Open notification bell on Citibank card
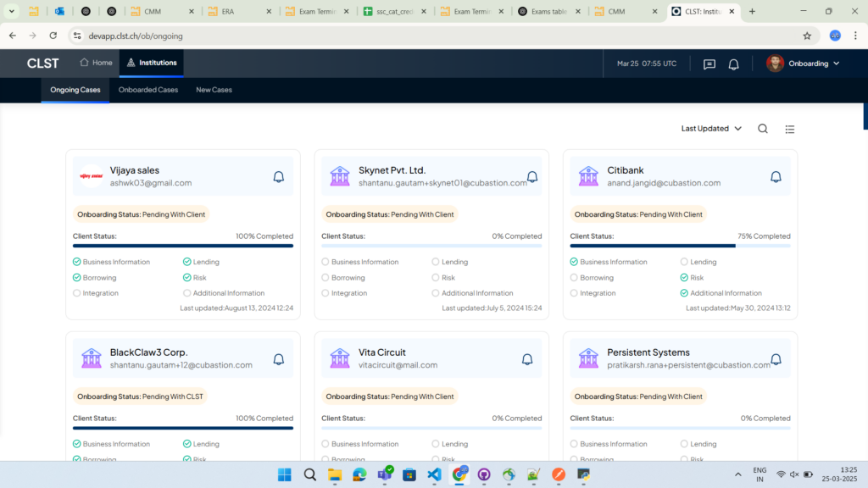Viewport: 868px width, 488px height. coord(776,176)
